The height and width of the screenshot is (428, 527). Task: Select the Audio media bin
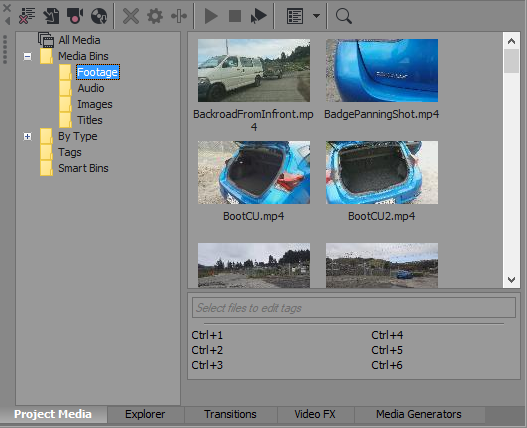click(91, 88)
